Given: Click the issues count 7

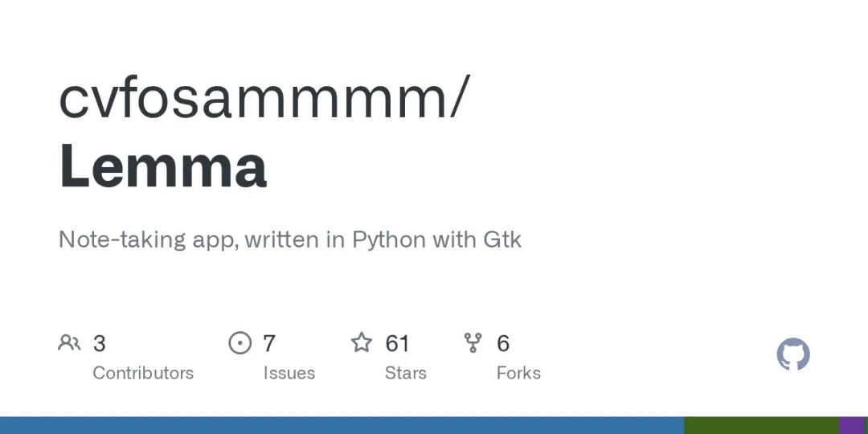Looking at the screenshot, I should 269,344.
